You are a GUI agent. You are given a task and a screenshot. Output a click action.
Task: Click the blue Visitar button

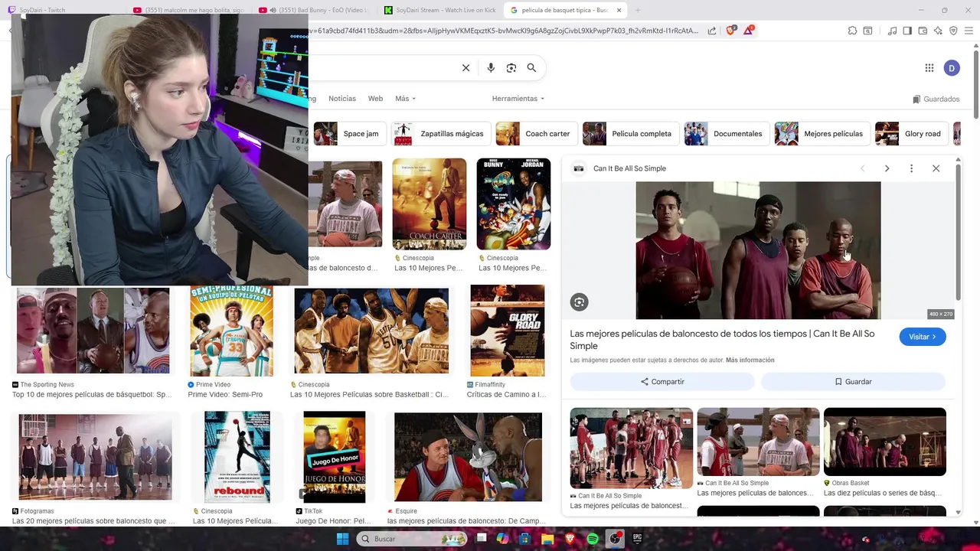coord(923,337)
